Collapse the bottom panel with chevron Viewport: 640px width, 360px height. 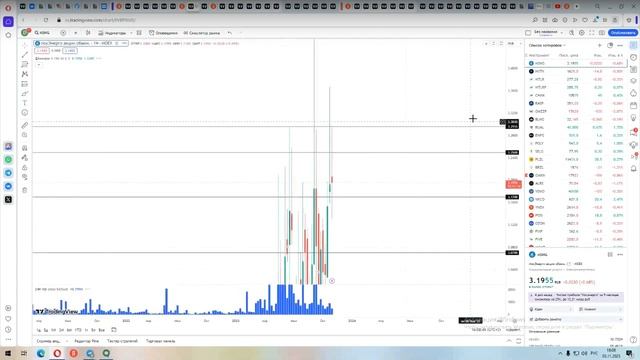point(509,340)
